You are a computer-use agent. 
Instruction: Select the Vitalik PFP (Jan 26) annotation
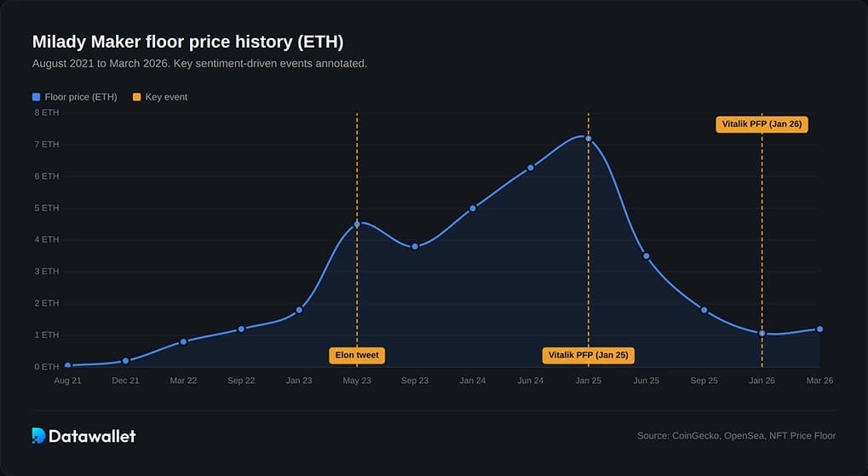762,124
